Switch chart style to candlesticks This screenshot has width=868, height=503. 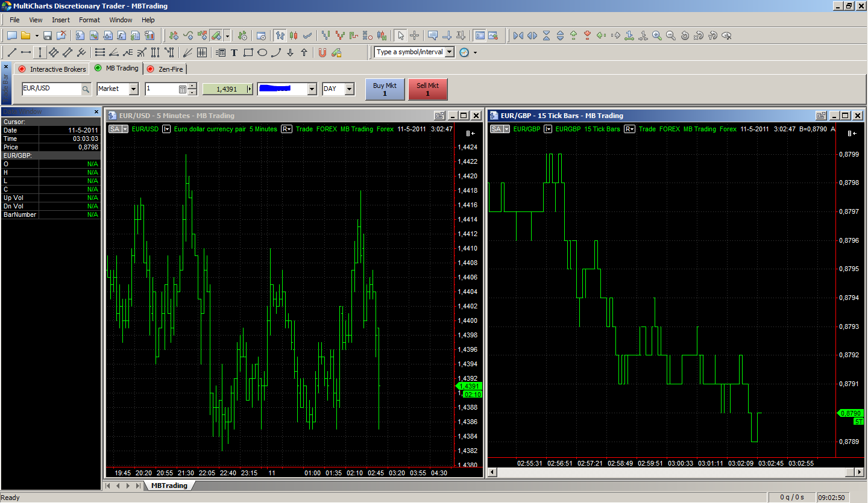click(295, 36)
